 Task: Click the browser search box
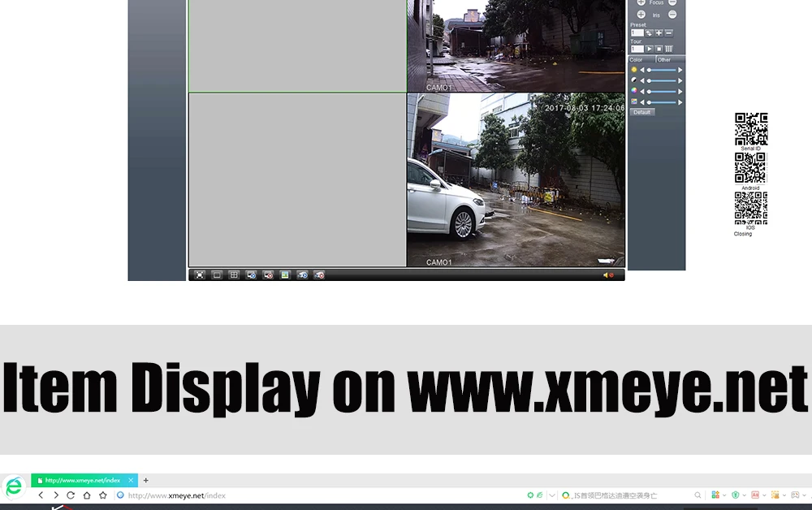632,495
